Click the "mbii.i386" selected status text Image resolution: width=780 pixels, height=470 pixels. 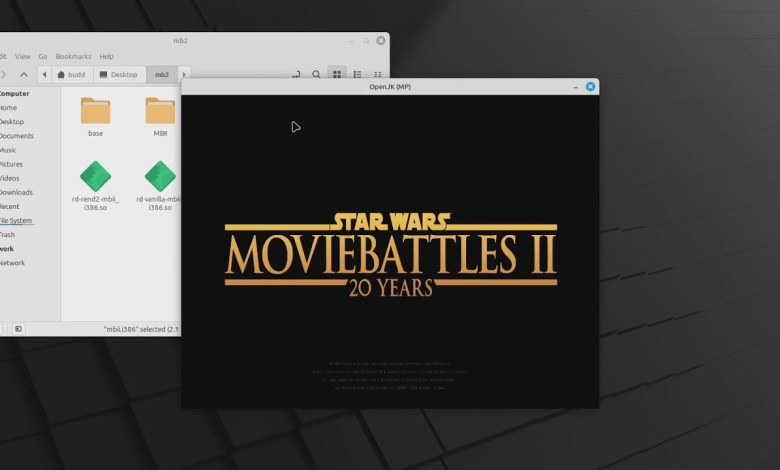pyautogui.click(x=142, y=329)
